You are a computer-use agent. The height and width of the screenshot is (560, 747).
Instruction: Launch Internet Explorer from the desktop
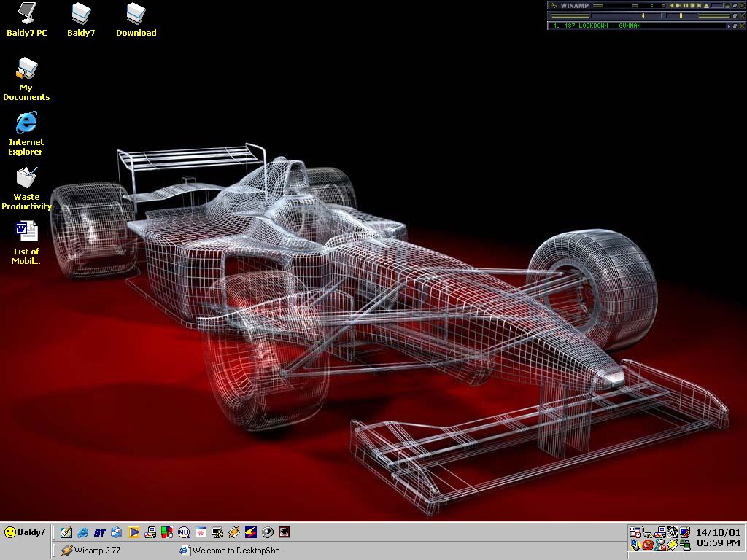(x=26, y=122)
